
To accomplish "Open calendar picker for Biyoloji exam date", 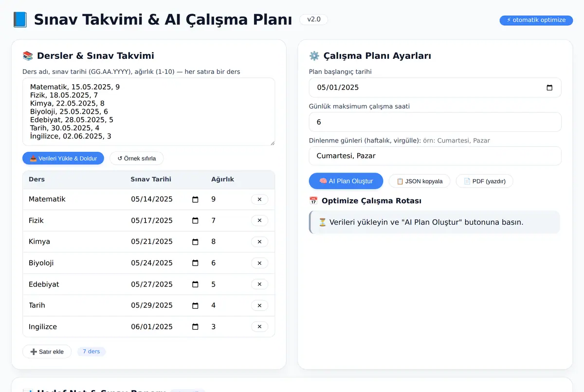I will tap(195, 263).
